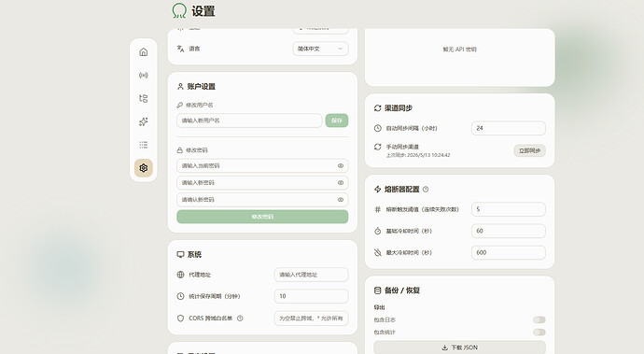The width and height of the screenshot is (644, 354).
Task: Focus the auto sync interval field showing 24
Action: click(x=509, y=128)
